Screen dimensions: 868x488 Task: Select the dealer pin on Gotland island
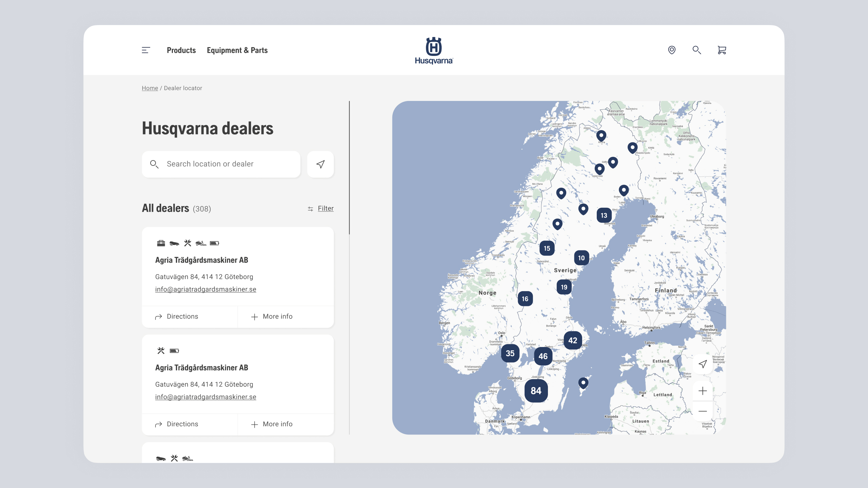(x=583, y=383)
